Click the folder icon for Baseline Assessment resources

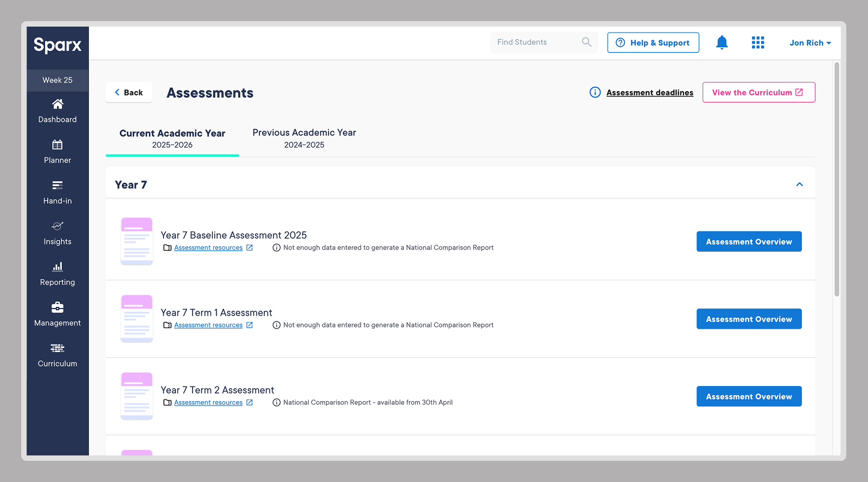[168, 248]
